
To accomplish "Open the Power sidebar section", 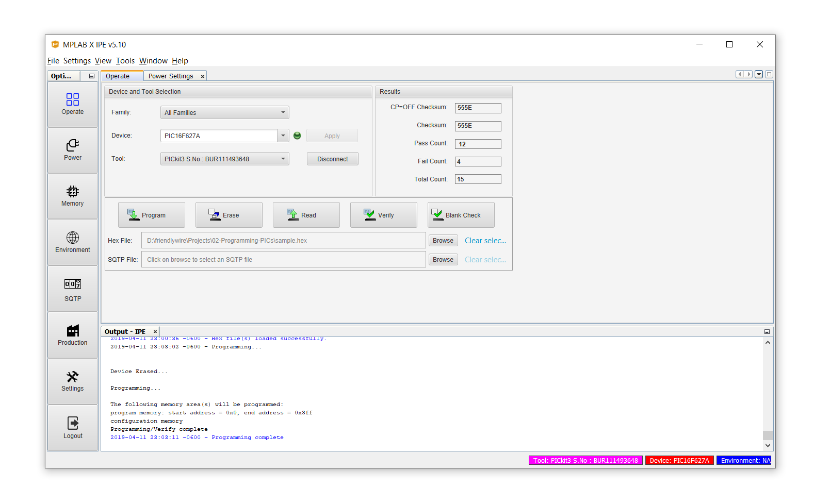I will [x=72, y=150].
